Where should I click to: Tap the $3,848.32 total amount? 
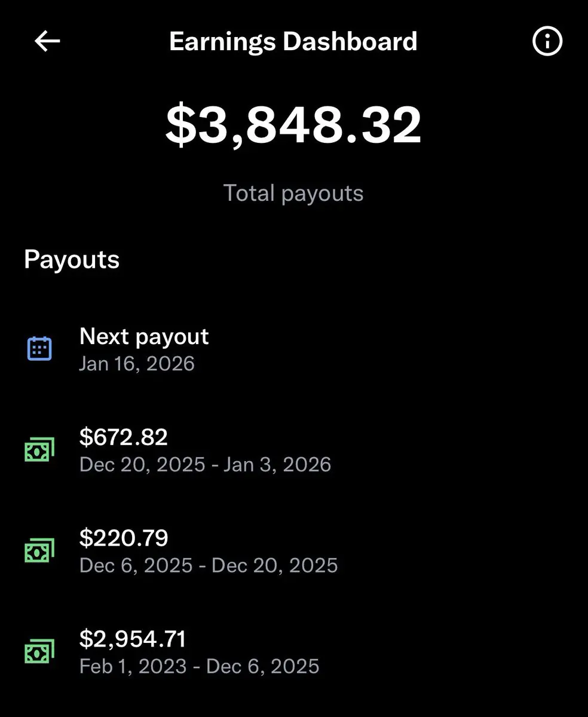[x=293, y=125]
